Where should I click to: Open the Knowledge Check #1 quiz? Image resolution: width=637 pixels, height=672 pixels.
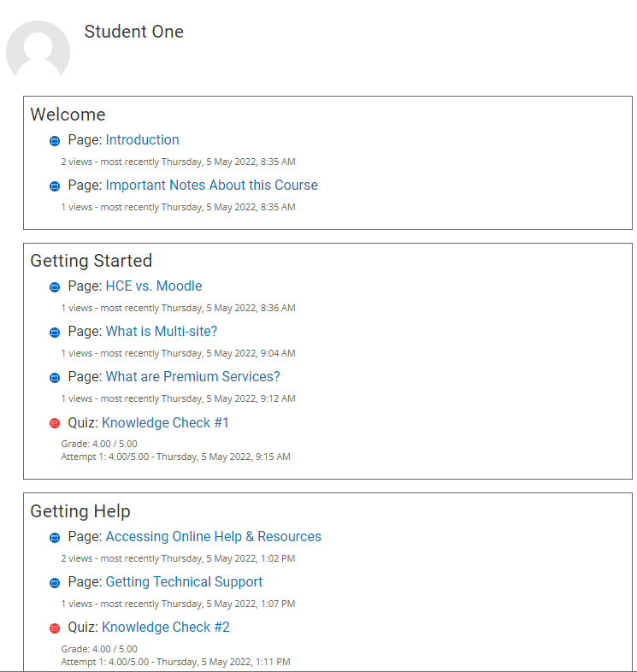coord(165,423)
